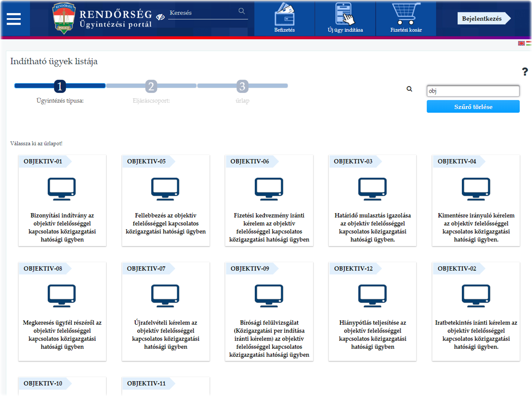Open the hamburger menu
Viewport: 532px width, 396px height.
pos(13,19)
